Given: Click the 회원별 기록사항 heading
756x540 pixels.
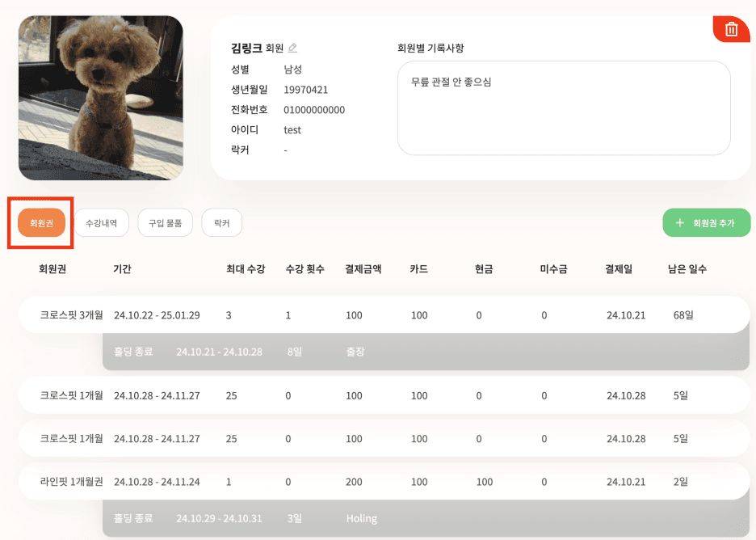Looking at the screenshot, I should tap(430, 48).
